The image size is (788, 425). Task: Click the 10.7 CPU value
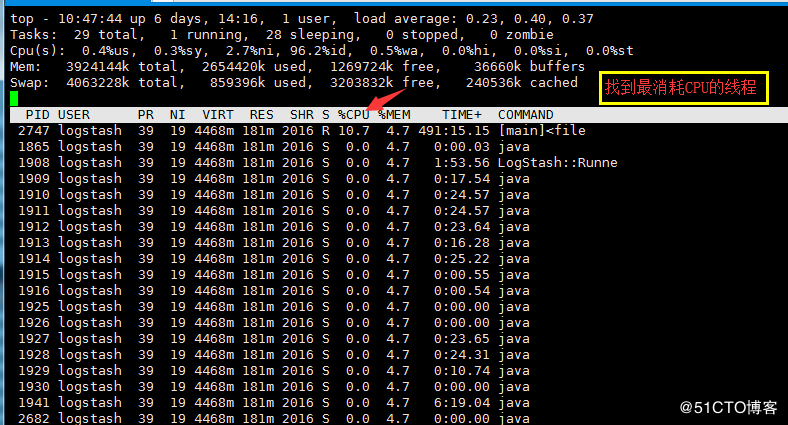pyautogui.click(x=354, y=131)
